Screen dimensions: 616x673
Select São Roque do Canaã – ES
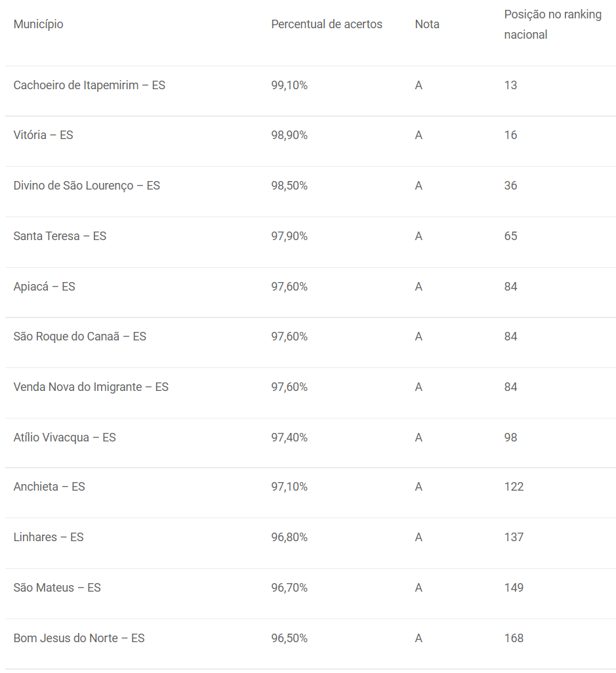pos(80,336)
